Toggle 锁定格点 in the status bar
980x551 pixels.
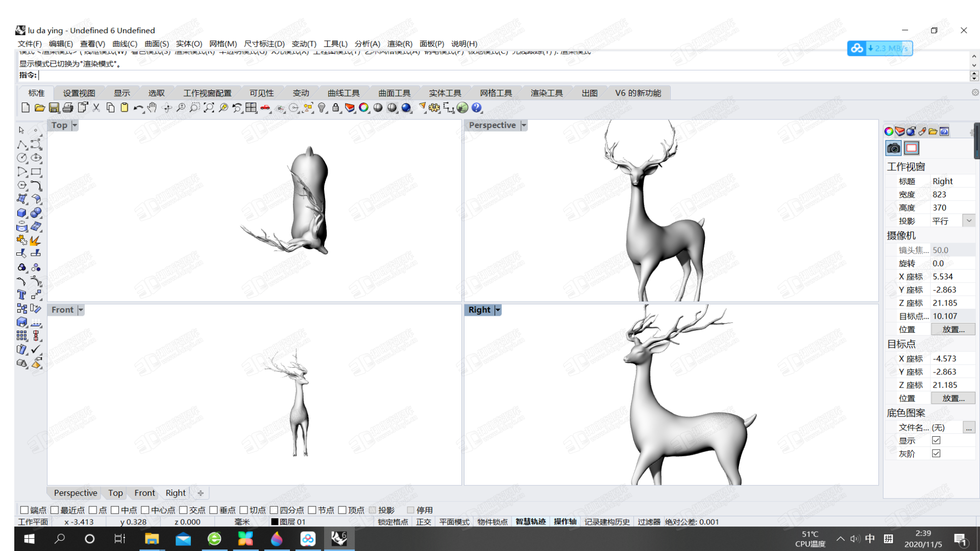(x=393, y=522)
